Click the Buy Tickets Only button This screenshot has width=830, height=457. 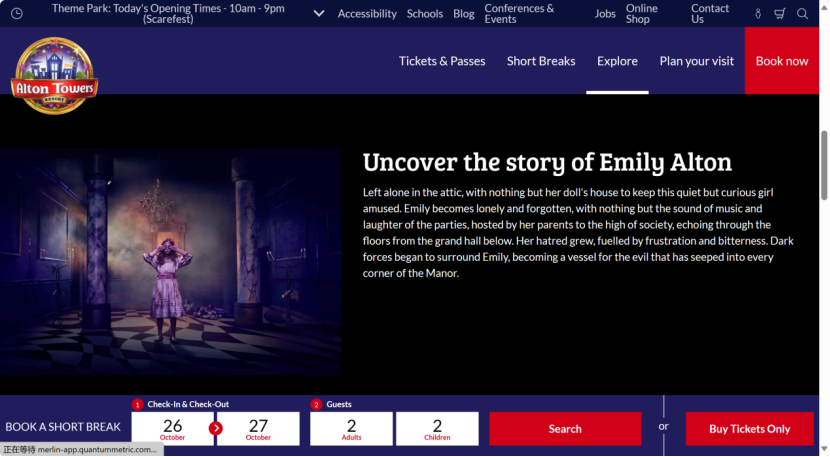point(750,429)
